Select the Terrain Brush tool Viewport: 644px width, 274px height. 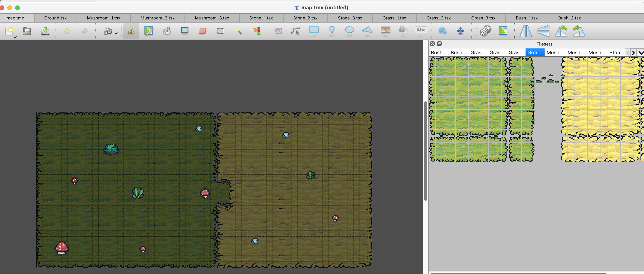tap(149, 31)
